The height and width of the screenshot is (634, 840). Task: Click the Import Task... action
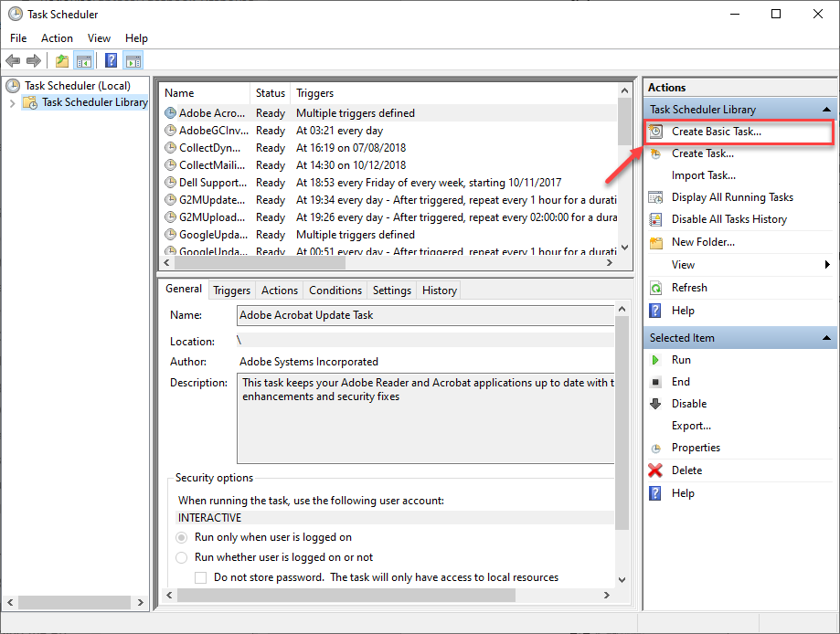[704, 175]
